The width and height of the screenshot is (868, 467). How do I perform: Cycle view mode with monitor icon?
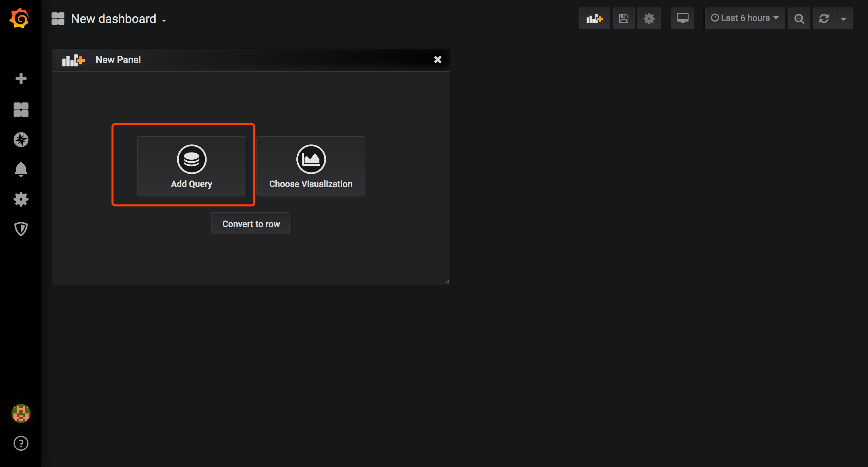tap(682, 18)
